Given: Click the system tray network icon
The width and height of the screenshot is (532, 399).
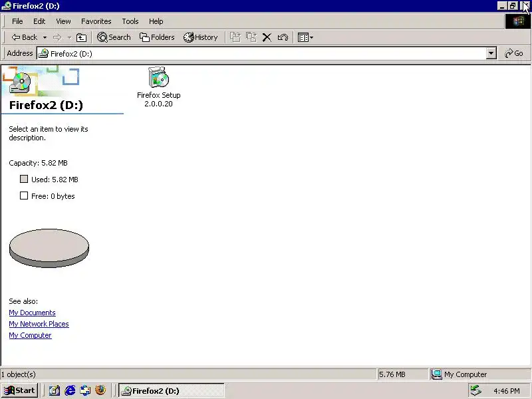Looking at the screenshot, I should coord(476,390).
